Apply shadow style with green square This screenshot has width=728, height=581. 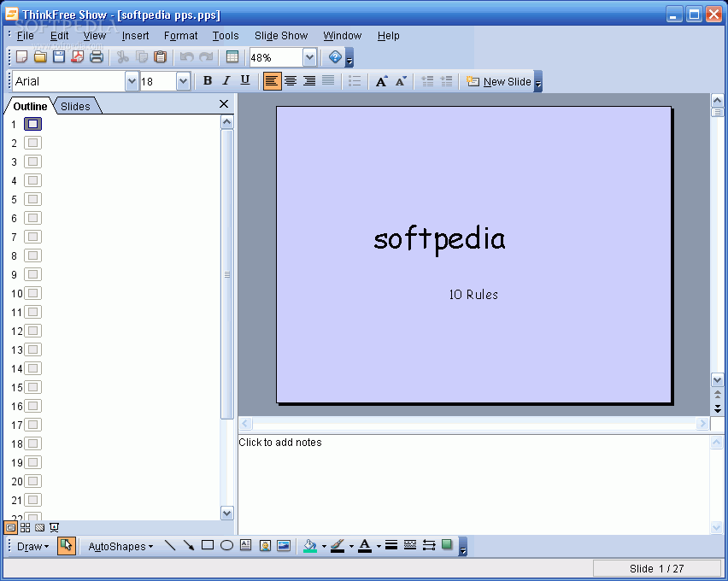(447, 545)
